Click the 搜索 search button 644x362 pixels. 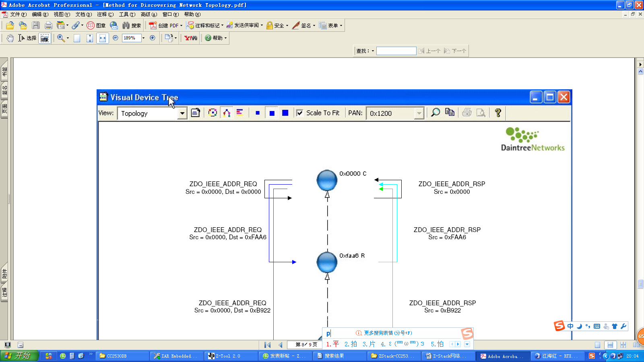pos(132,25)
